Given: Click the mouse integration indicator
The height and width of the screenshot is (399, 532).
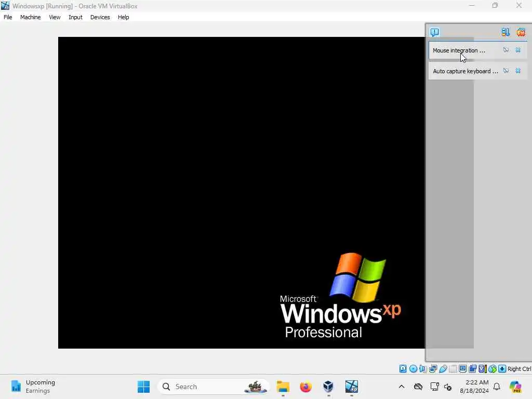Looking at the screenshot, I should pyautogui.click(x=493, y=369).
